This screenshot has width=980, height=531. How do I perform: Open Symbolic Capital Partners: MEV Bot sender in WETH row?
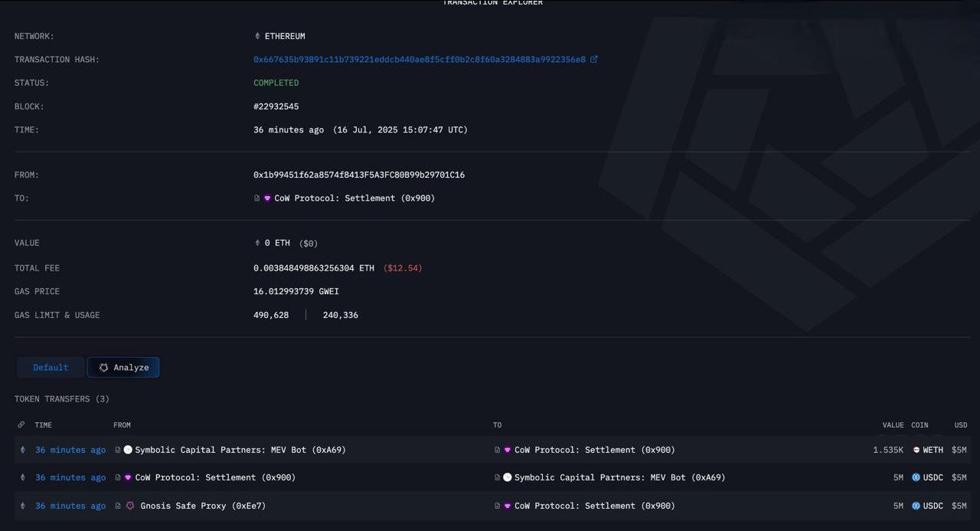pos(240,451)
